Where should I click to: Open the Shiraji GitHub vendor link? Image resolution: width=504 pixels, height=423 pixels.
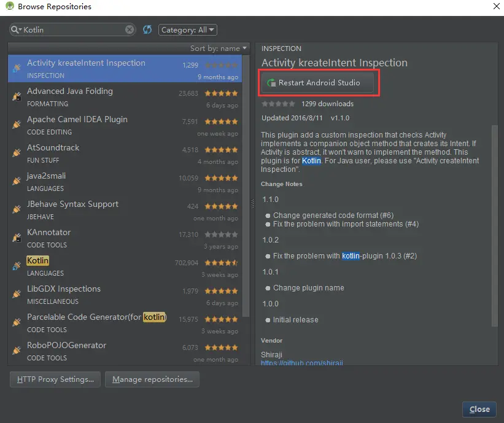pos(302,363)
